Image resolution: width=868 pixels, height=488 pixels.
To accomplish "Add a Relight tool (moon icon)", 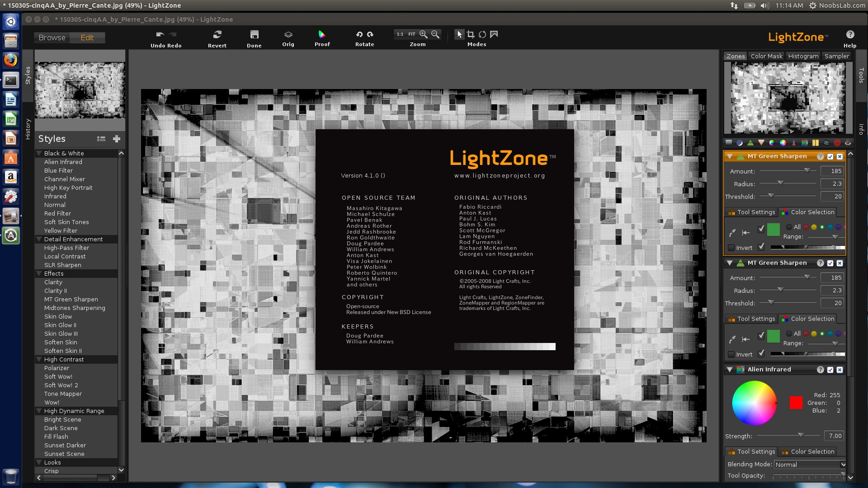I will [x=740, y=143].
